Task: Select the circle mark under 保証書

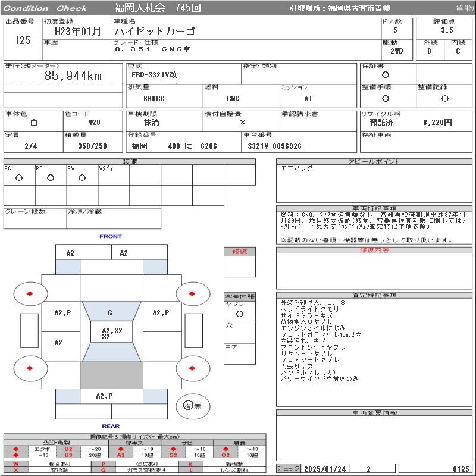Action: (385, 75)
